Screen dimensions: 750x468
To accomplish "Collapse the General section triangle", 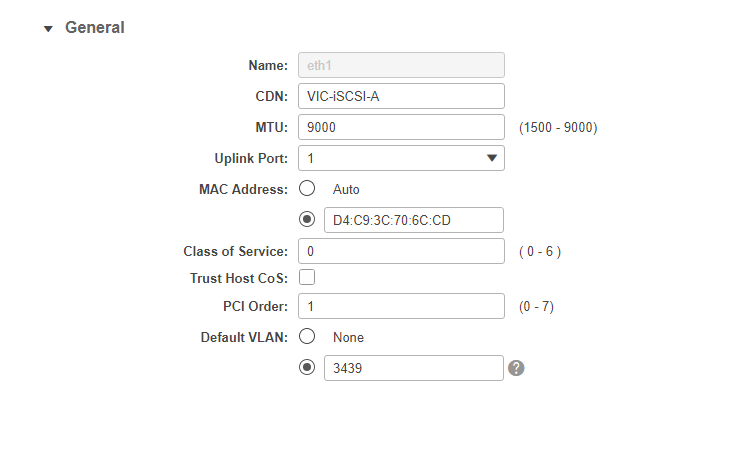I will [48, 29].
